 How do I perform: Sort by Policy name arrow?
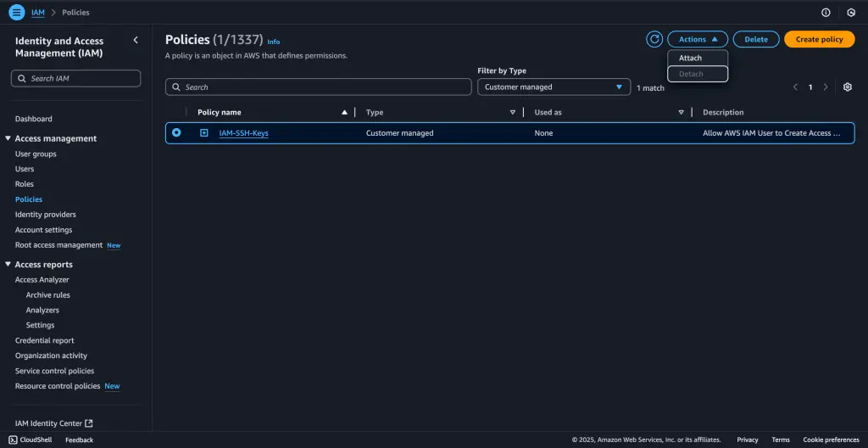pos(345,112)
